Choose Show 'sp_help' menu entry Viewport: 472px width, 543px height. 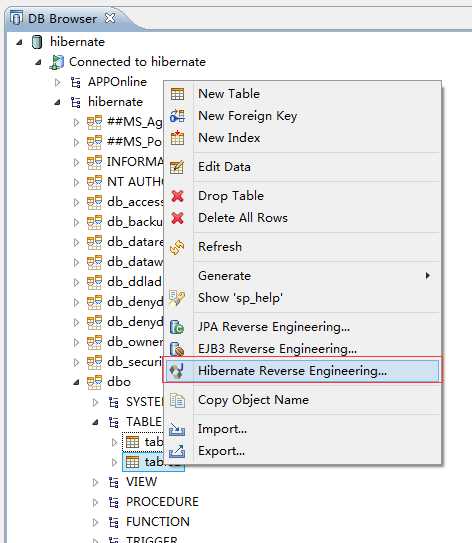click(303, 298)
